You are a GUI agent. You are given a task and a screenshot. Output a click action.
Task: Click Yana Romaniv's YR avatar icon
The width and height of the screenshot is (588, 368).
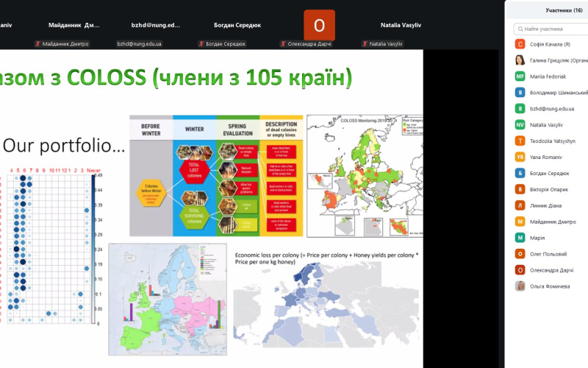520,157
